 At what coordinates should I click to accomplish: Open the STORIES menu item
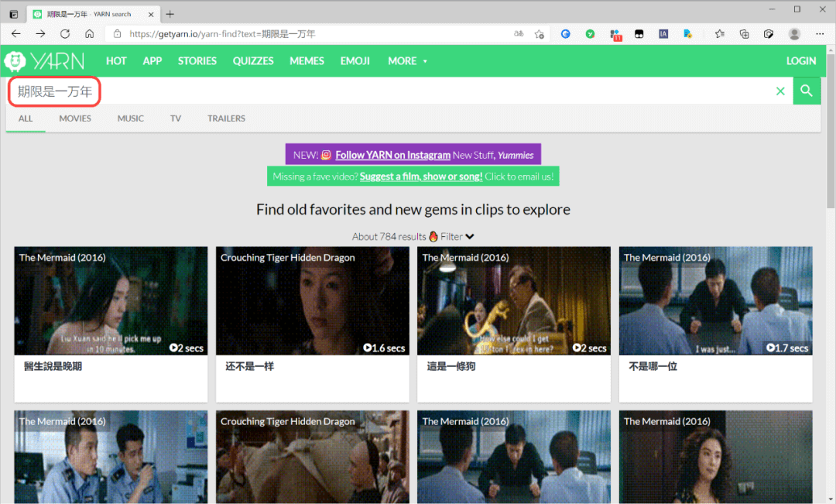coord(197,61)
